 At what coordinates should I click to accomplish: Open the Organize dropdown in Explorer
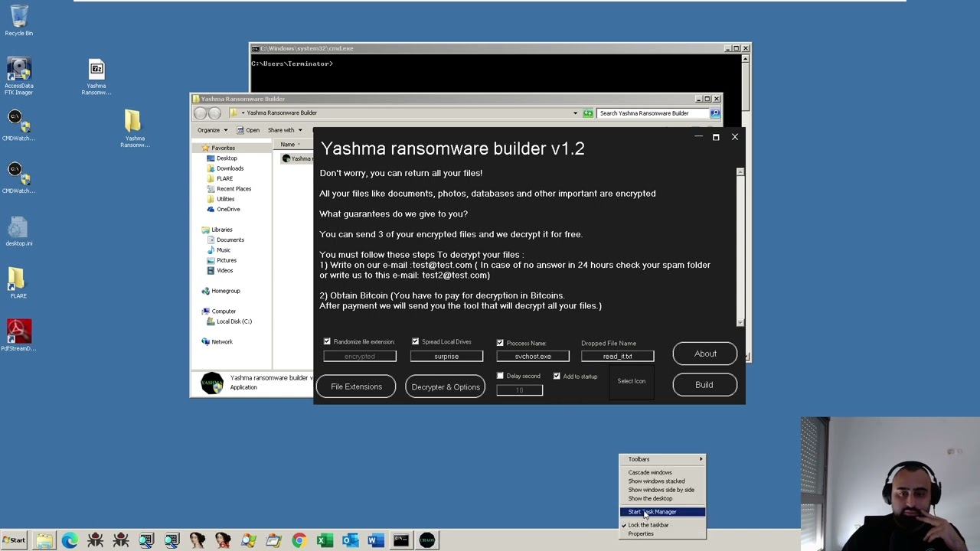(212, 130)
